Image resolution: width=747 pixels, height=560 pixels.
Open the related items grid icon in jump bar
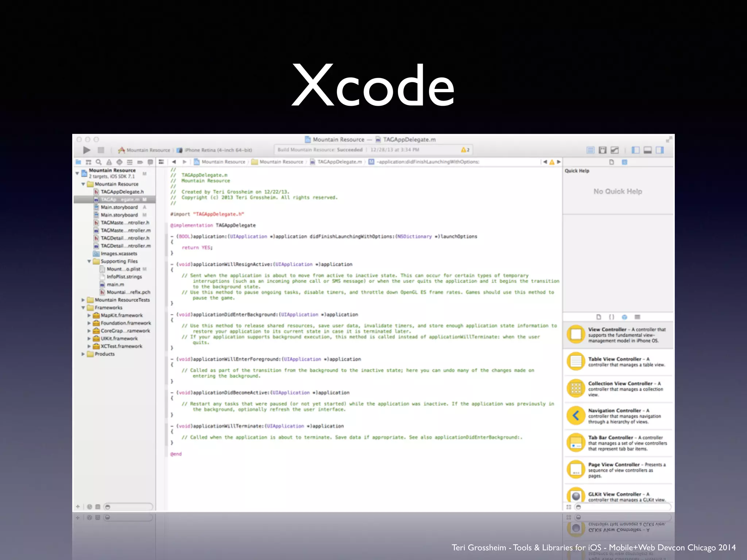tap(161, 162)
